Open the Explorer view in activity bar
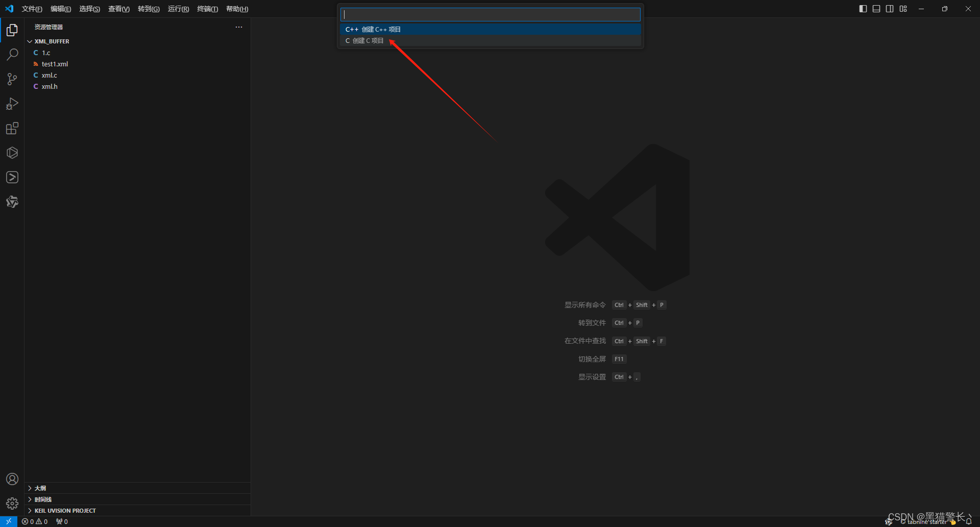The image size is (980, 527). pyautogui.click(x=12, y=30)
